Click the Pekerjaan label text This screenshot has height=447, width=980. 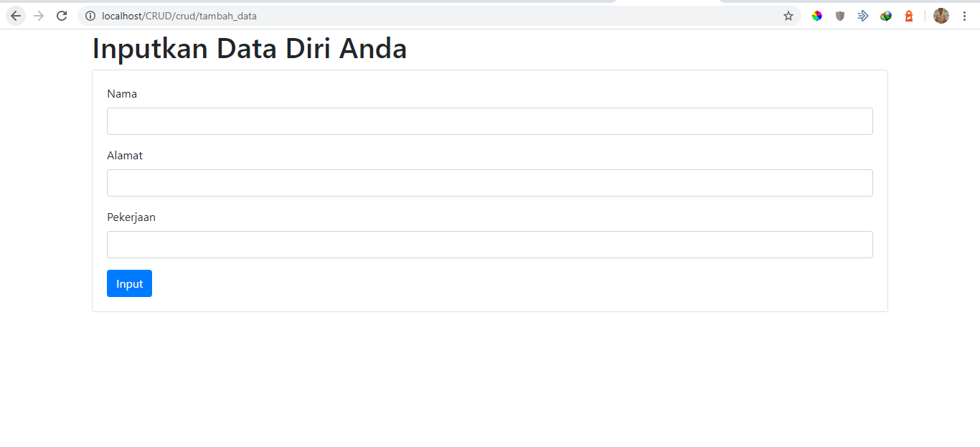coord(131,217)
